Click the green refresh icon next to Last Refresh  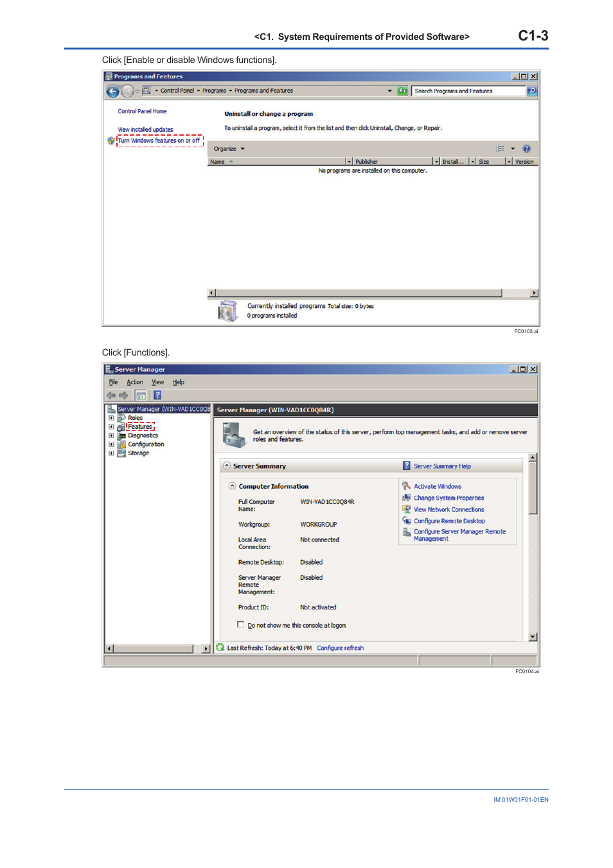220,647
